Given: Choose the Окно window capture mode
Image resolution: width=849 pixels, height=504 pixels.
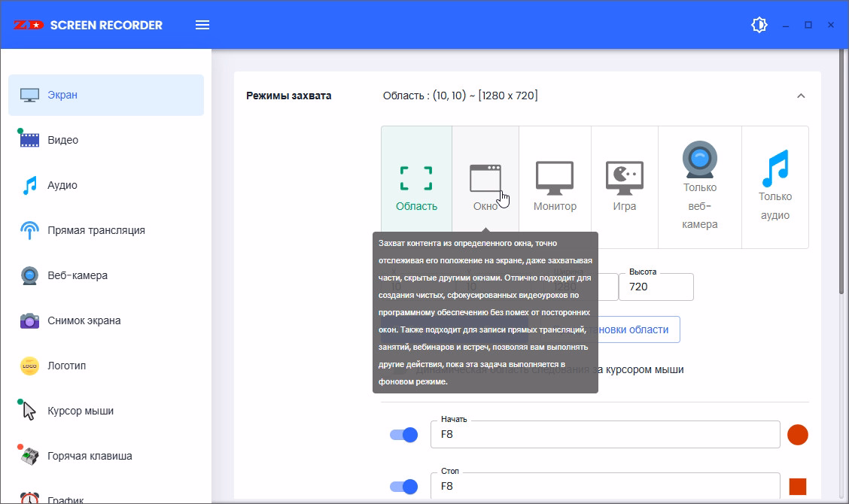Looking at the screenshot, I should tap(485, 179).
